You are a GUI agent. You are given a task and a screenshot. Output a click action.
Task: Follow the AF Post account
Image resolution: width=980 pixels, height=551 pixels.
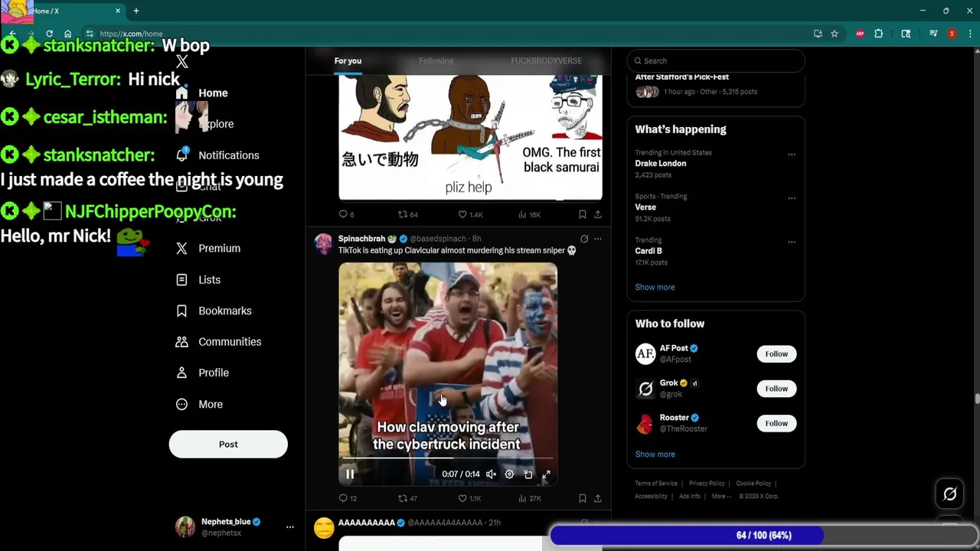click(x=776, y=354)
